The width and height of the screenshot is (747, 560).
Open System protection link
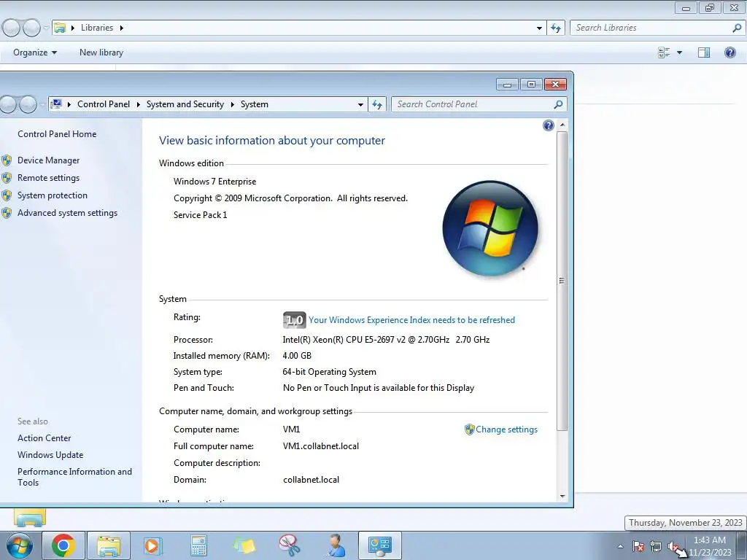click(53, 195)
